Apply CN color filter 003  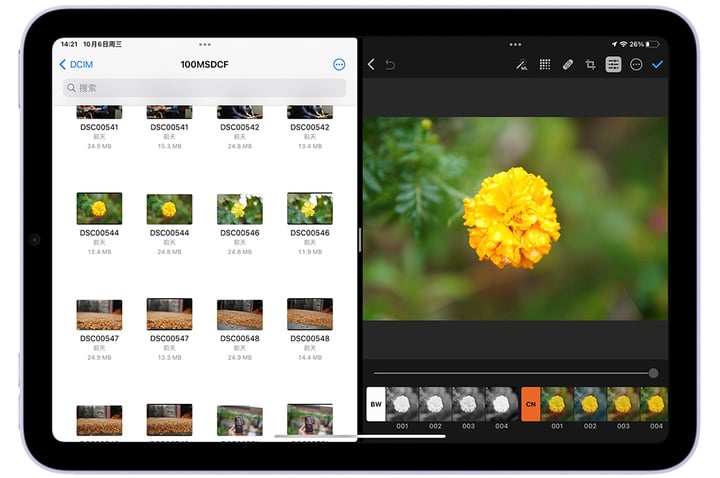622,404
